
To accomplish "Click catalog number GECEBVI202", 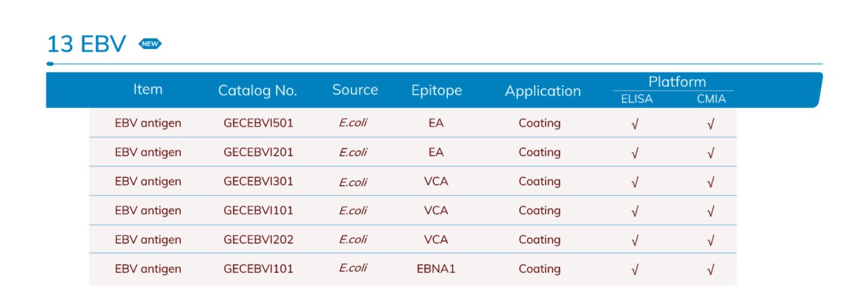I will coord(258,240).
